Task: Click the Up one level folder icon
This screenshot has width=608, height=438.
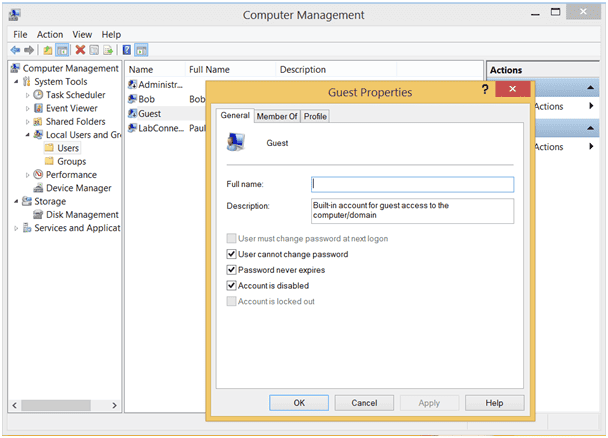Action: (48, 50)
